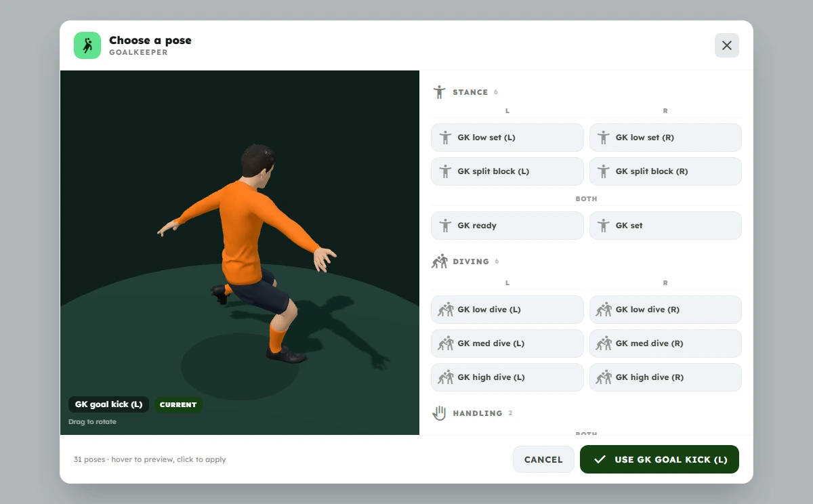Choose GK split block (R) pose
The image size is (813, 504).
click(665, 171)
